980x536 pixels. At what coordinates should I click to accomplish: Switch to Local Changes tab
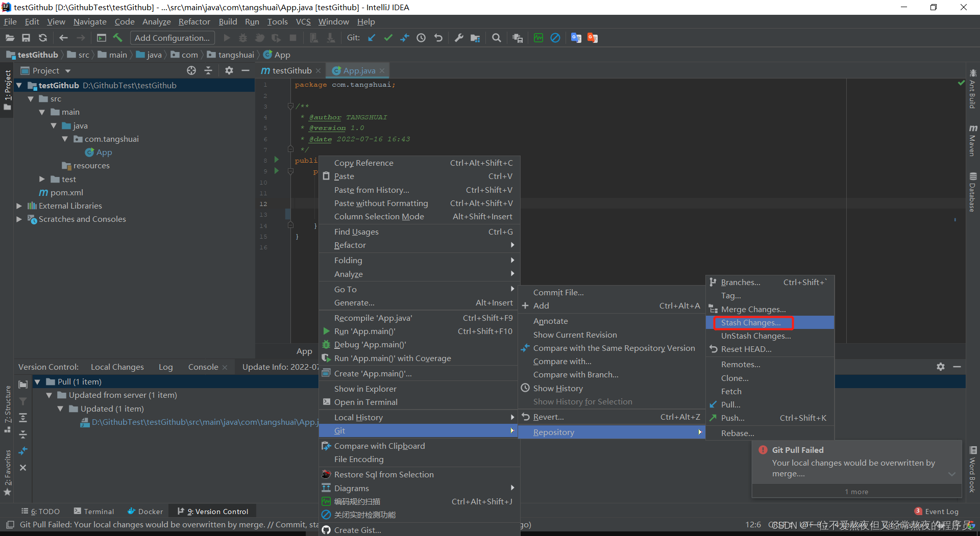[117, 367]
